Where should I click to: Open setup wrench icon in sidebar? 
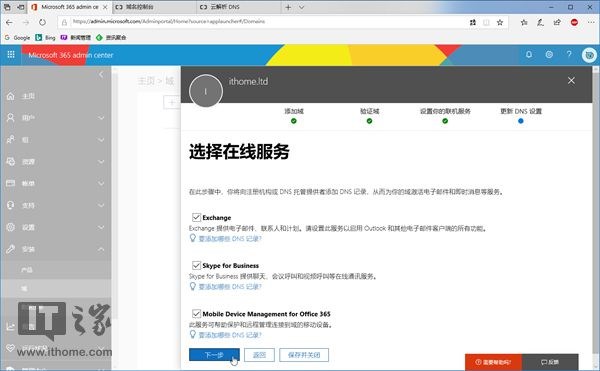[x=11, y=249]
